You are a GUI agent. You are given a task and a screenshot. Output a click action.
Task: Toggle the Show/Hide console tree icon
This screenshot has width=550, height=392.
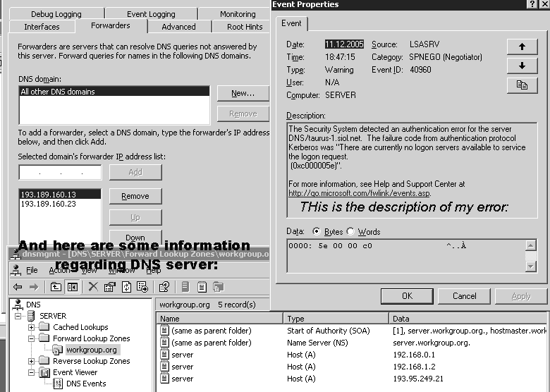pos(73,287)
